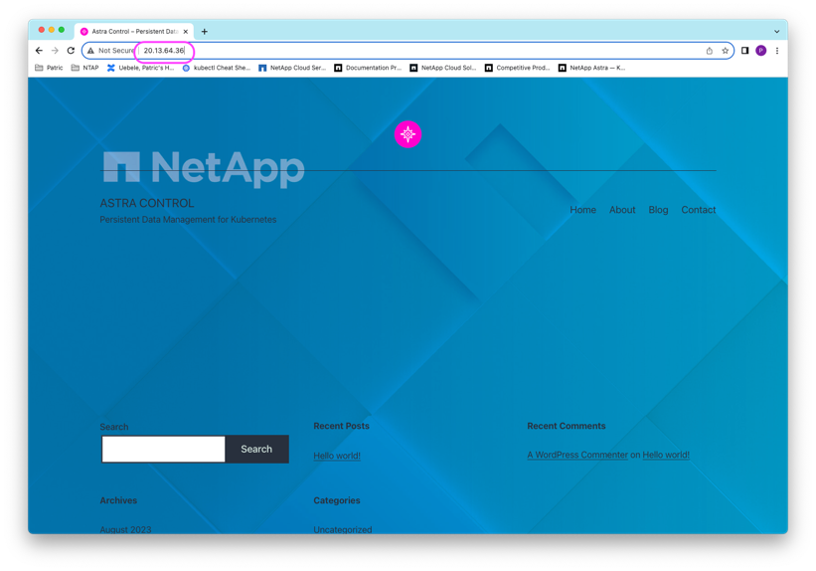
Task: Open the Chrome three-dot menu
Action: 777,50
